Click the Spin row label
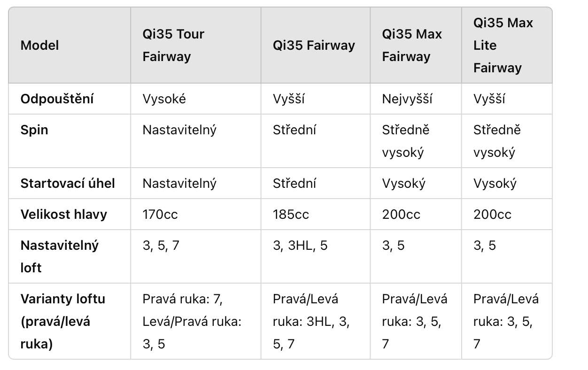Viewport: 588px width, 370px height. click(34, 130)
